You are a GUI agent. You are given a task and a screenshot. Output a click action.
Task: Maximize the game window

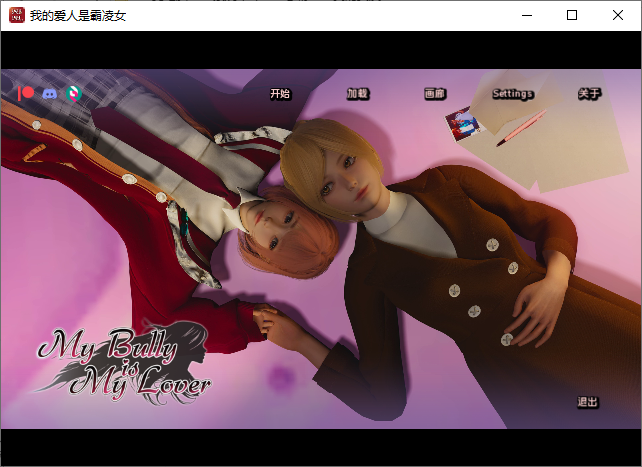(x=572, y=16)
